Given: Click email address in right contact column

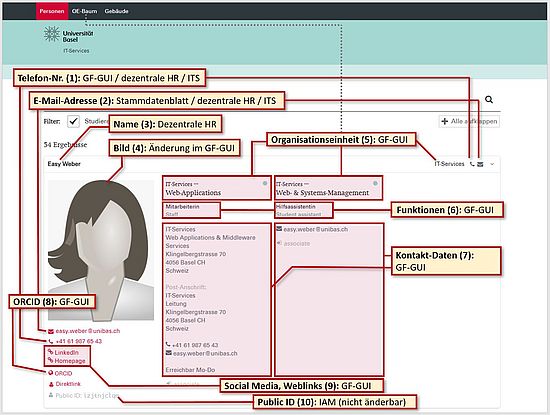Looking at the screenshot, I should coord(316,229).
